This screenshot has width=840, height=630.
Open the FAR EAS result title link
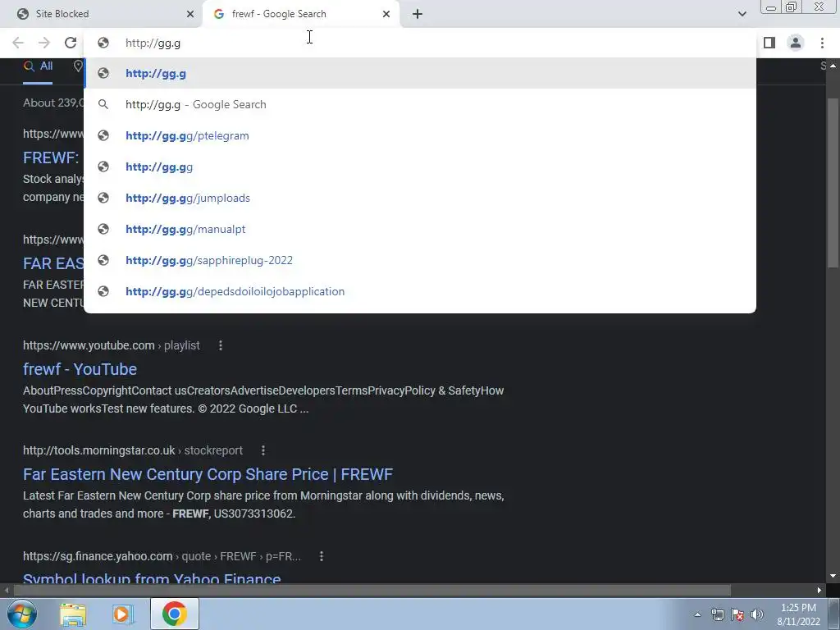(x=53, y=263)
